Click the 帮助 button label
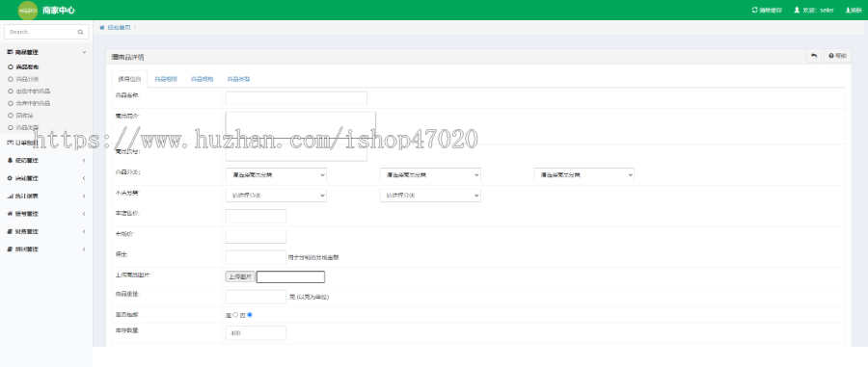Image resolution: width=868 pixels, height=367 pixels. tap(841, 56)
